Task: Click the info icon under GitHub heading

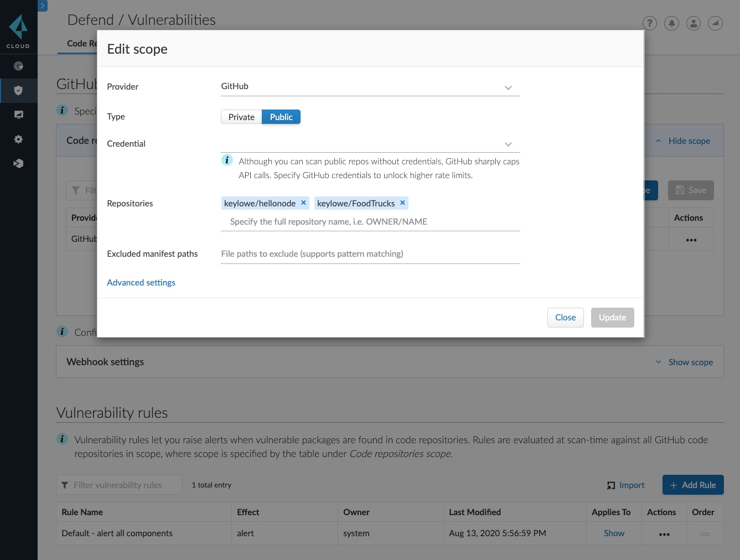Action: click(x=62, y=110)
